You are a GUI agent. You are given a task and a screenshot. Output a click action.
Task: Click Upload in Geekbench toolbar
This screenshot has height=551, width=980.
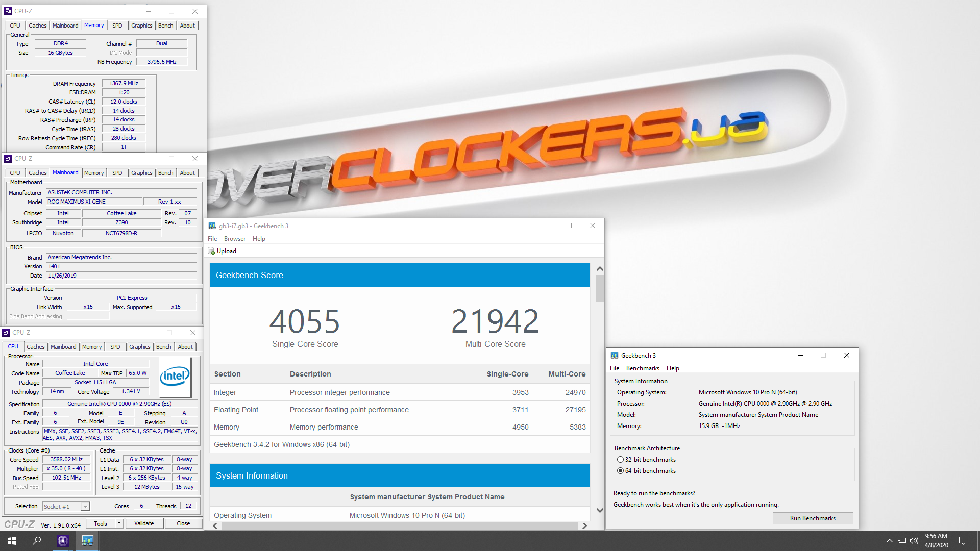[x=222, y=251]
